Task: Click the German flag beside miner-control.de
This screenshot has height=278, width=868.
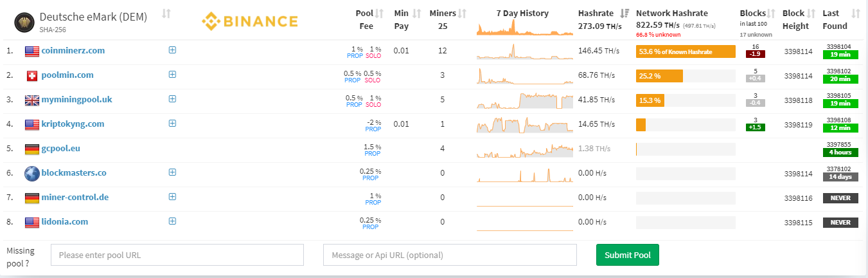Action: [31, 198]
